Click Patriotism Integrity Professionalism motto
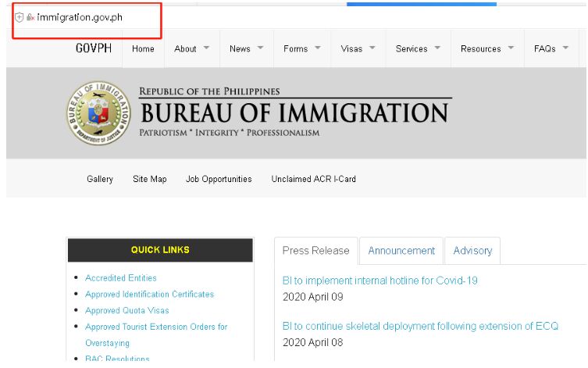588x368 pixels. tap(230, 133)
